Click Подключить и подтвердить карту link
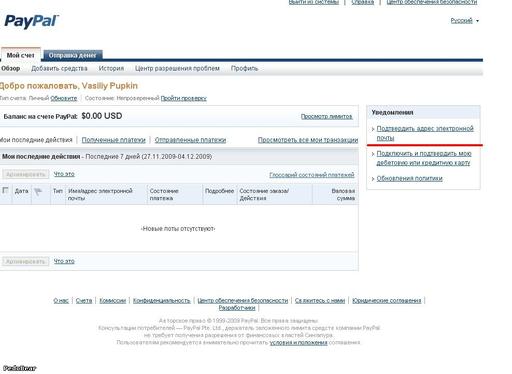This screenshot has height=374, width=512. coord(424,158)
